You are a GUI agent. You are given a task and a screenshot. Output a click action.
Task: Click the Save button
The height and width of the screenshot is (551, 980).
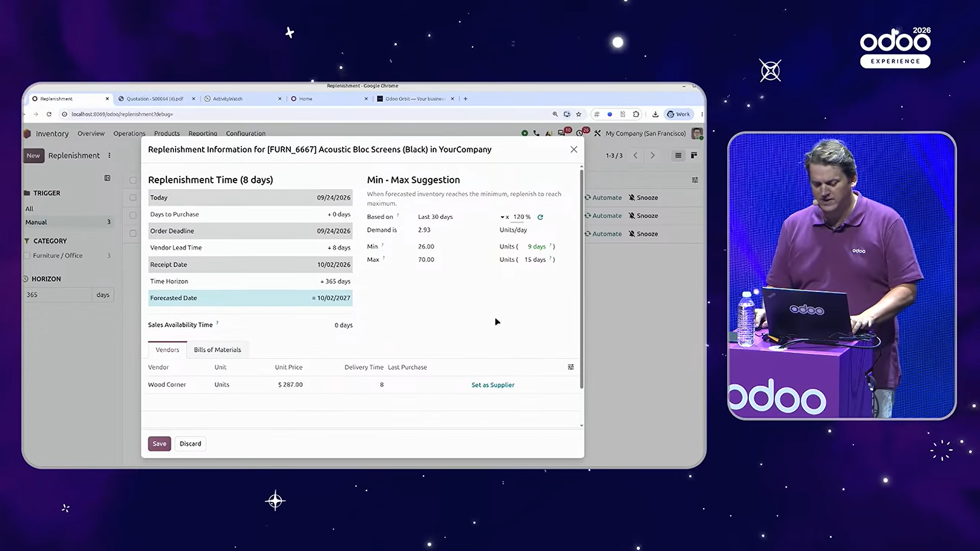point(159,444)
